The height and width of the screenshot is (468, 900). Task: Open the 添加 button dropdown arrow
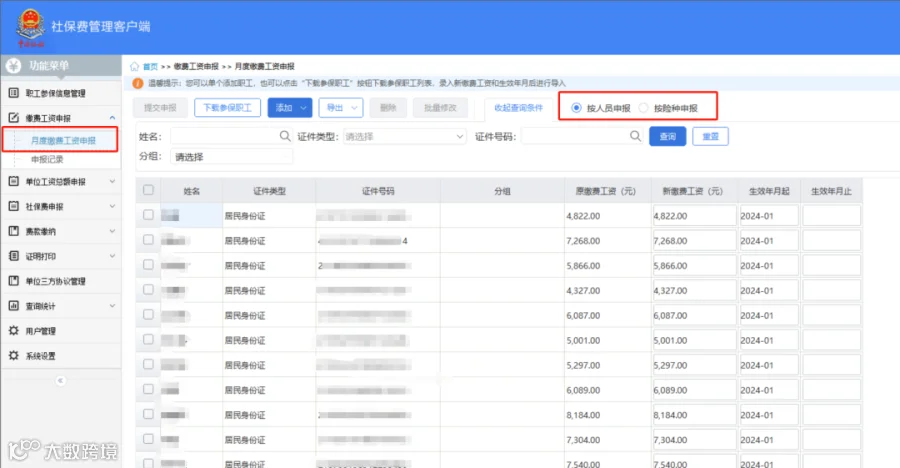(x=304, y=108)
